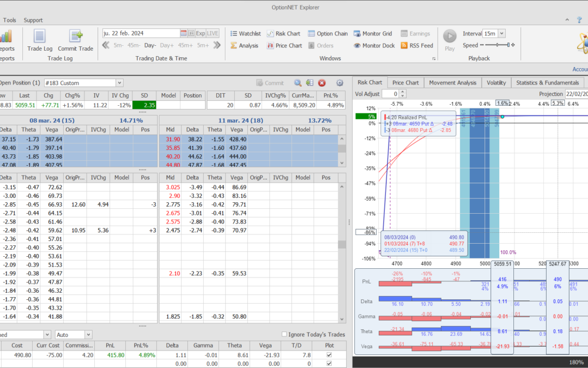Click the Day- step back button
Viewport: 588px width, 368px height.
point(150,46)
